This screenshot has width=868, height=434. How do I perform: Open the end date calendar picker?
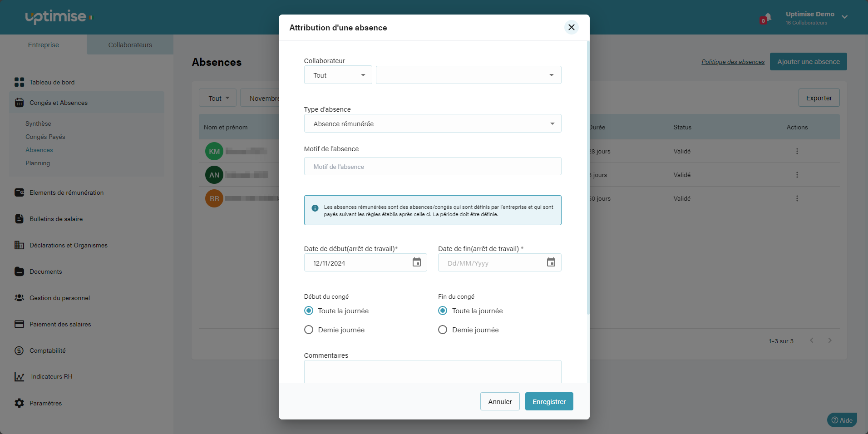(x=551, y=262)
